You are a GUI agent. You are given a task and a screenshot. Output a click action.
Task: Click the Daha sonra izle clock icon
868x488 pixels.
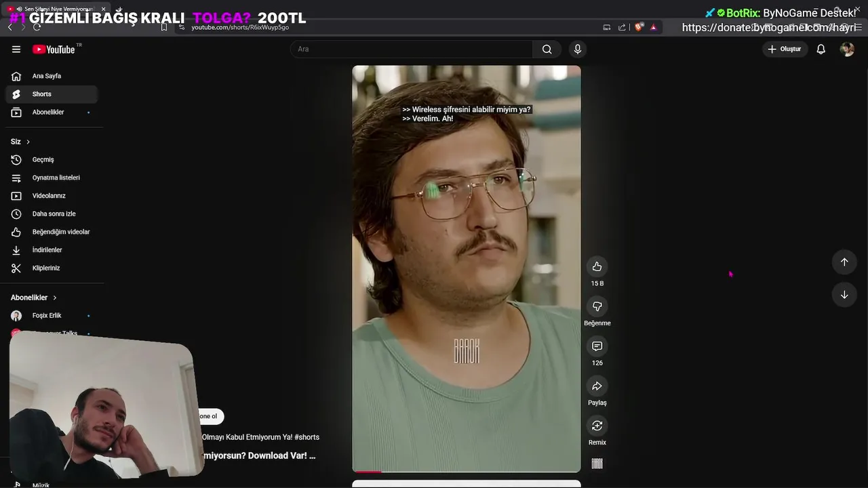tap(16, 213)
